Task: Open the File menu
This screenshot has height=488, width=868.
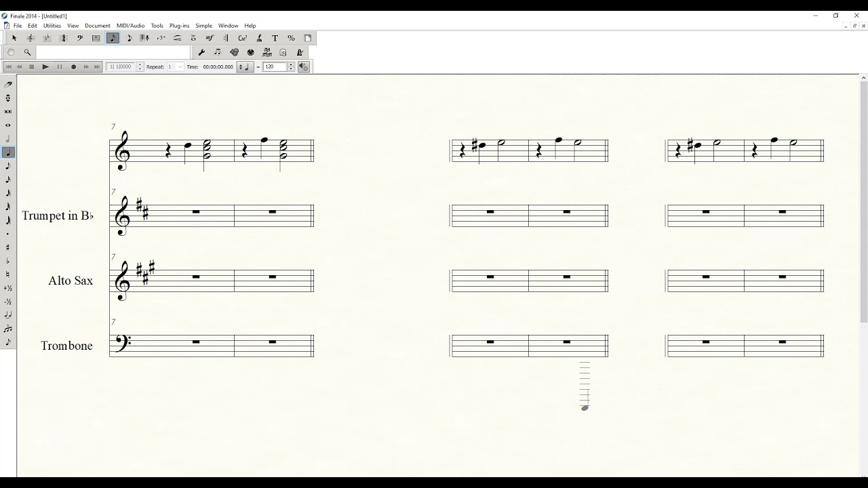Action: 18,26
